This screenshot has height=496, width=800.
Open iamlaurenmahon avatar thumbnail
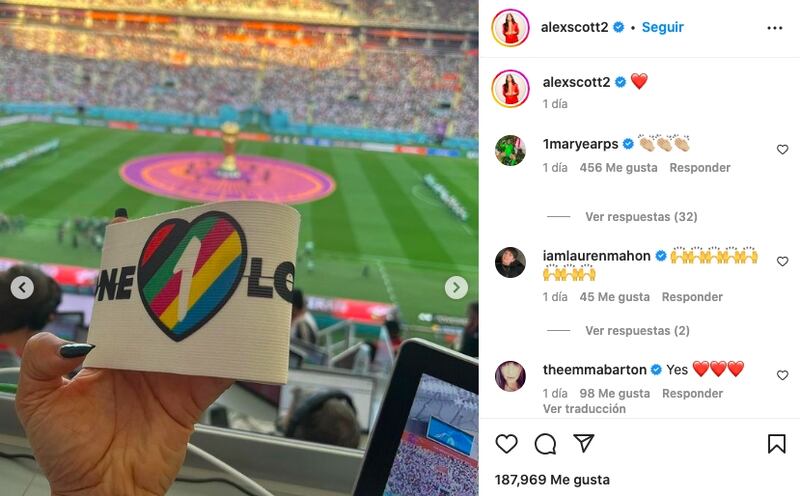click(x=510, y=262)
